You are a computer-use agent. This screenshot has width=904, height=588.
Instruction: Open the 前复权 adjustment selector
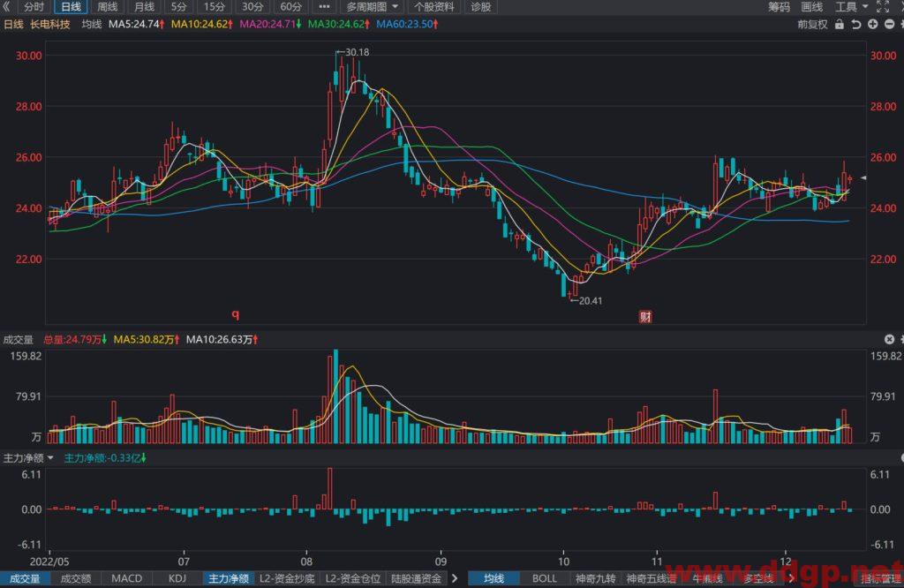[812, 24]
